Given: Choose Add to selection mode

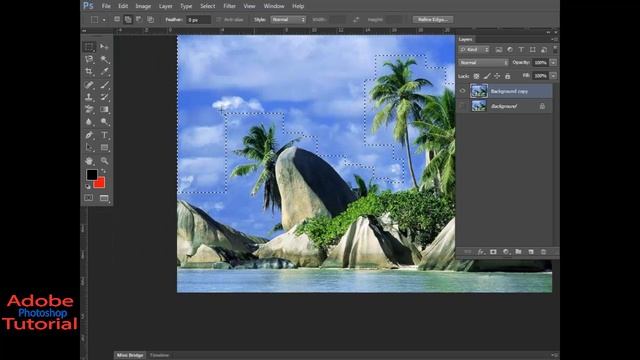Looking at the screenshot, I should click(128, 19).
